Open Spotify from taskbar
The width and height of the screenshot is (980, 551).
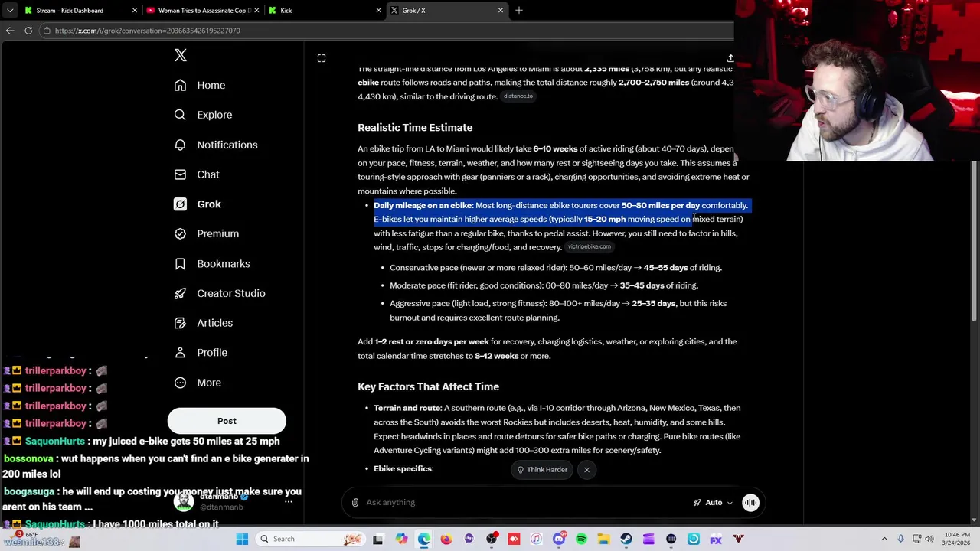[x=581, y=540]
